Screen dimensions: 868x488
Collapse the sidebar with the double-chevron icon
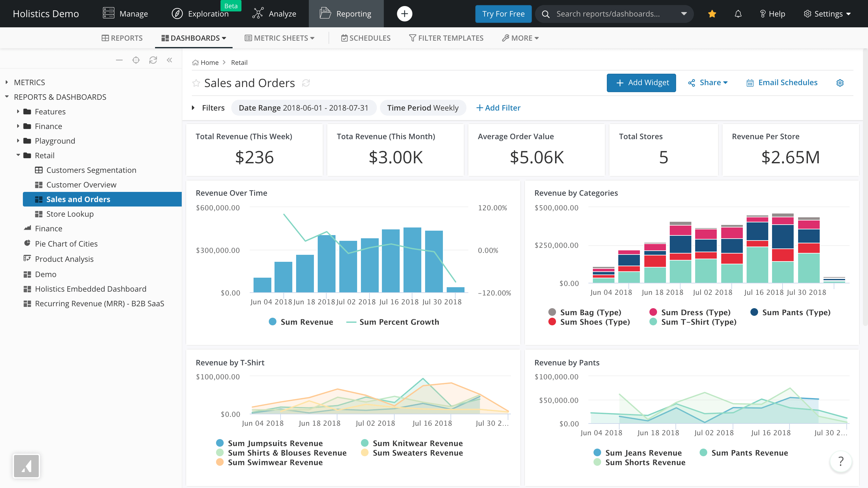pos(169,60)
